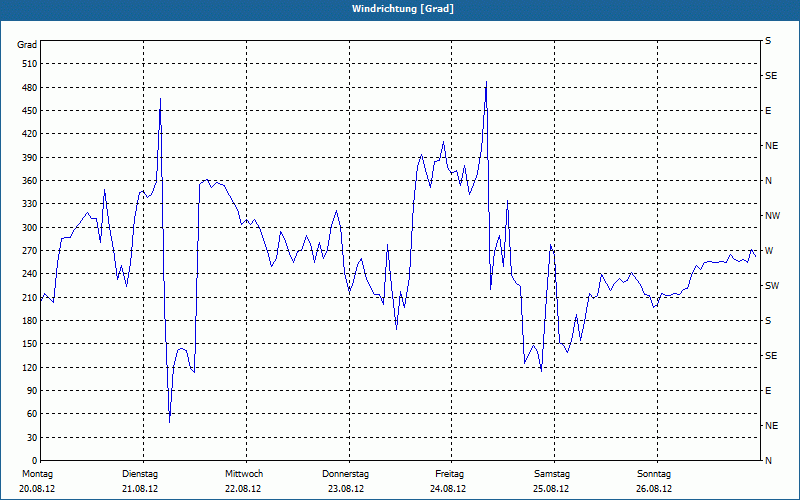Viewport: 800px width, 500px height.
Task: Click the 240 value on the left axis
Action: coord(30,274)
